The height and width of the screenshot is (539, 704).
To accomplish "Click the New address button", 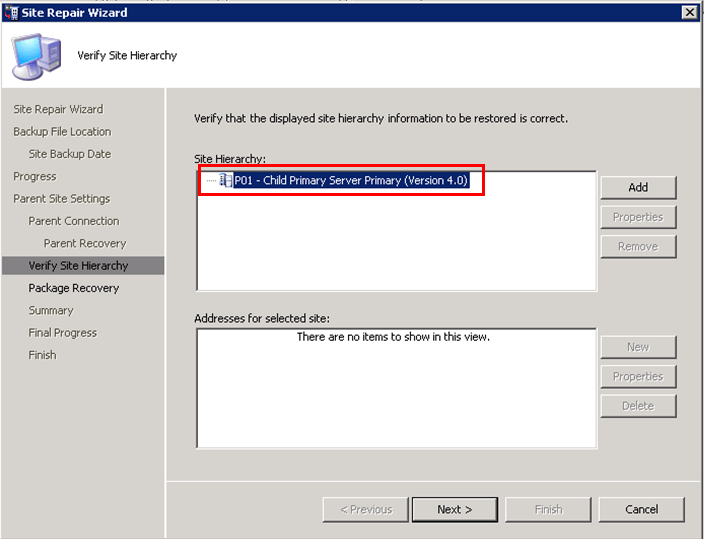I will pos(638,347).
